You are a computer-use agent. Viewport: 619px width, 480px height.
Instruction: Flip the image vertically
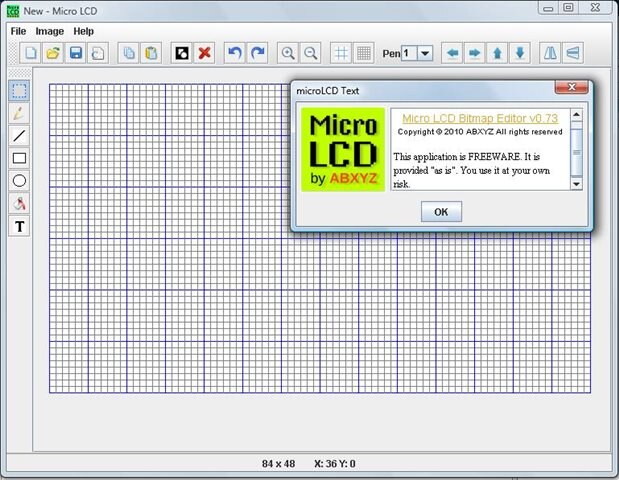click(x=573, y=53)
